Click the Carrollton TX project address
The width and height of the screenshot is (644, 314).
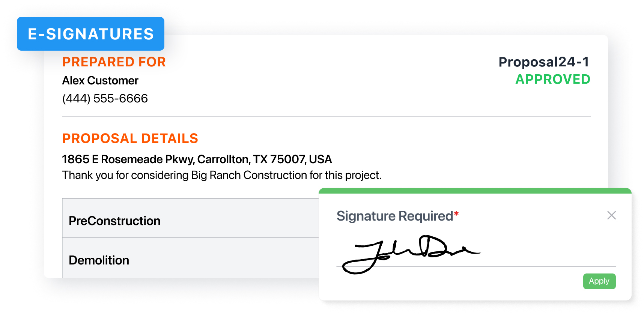197,159
